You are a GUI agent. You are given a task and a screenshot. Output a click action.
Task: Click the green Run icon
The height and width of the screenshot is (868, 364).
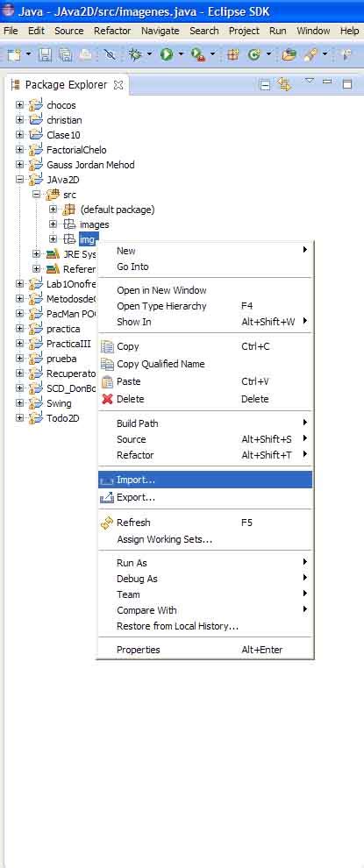click(x=167, y=54)
